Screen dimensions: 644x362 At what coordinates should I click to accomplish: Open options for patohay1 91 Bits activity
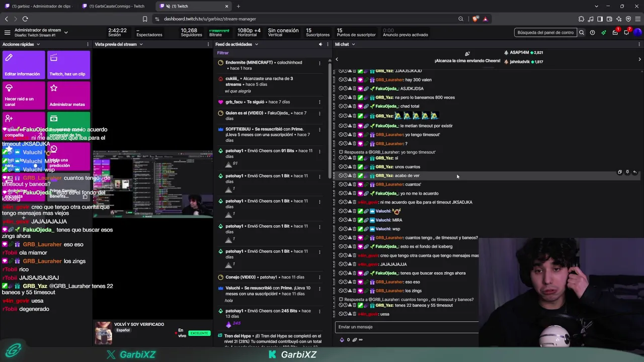point(319,151)
